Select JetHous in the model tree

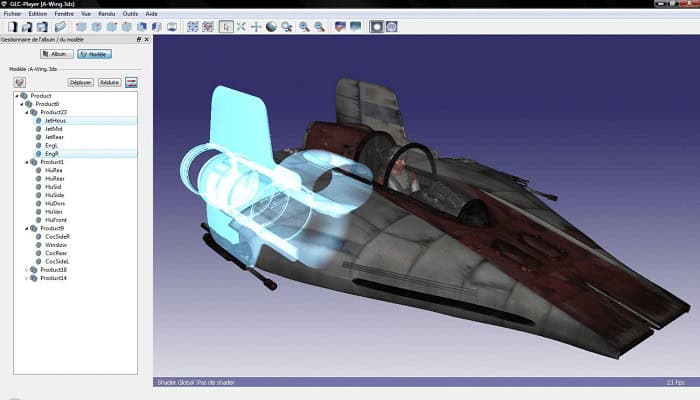(x=55, y=121)
